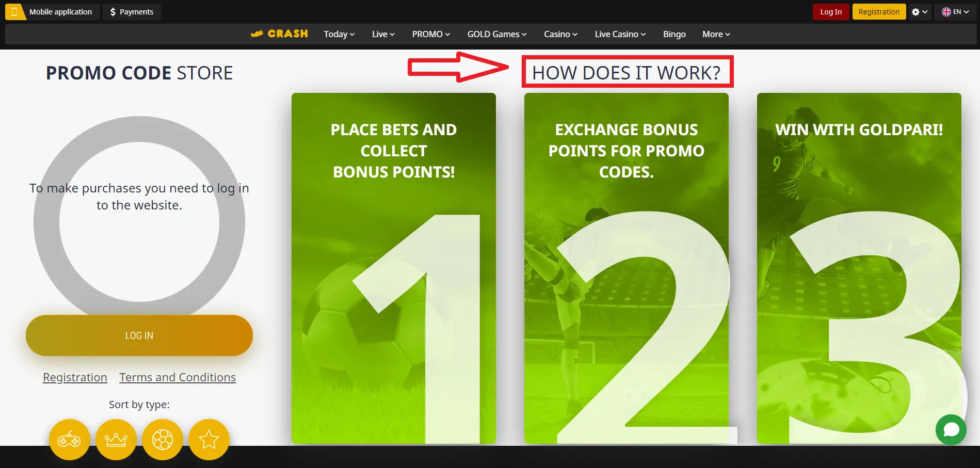Expand the Today dropdown menu
980x468 pixels.
[339, 34]
